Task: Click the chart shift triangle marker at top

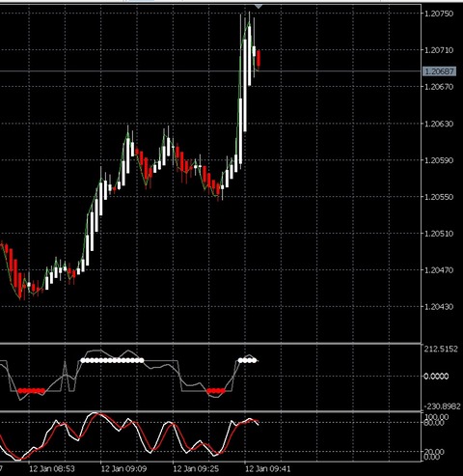Action: (259, 7)
